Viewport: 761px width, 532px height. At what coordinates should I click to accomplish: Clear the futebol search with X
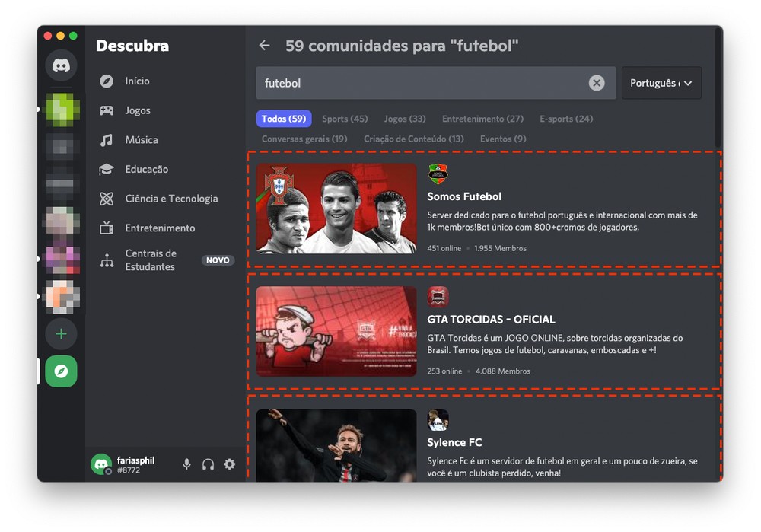pyautogui.click(x=597, y=83)
